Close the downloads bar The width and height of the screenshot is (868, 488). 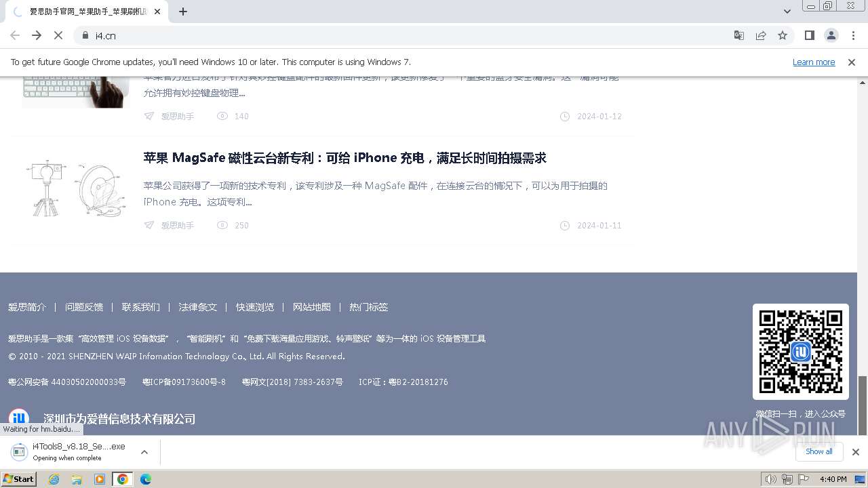pyautogui.click(x=856, y=452)
